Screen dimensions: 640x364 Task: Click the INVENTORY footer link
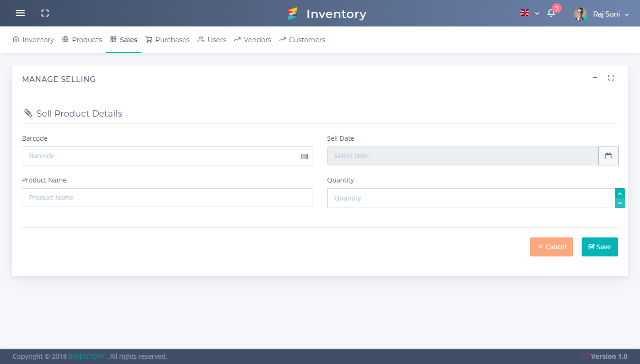click(x=86, y=356)
